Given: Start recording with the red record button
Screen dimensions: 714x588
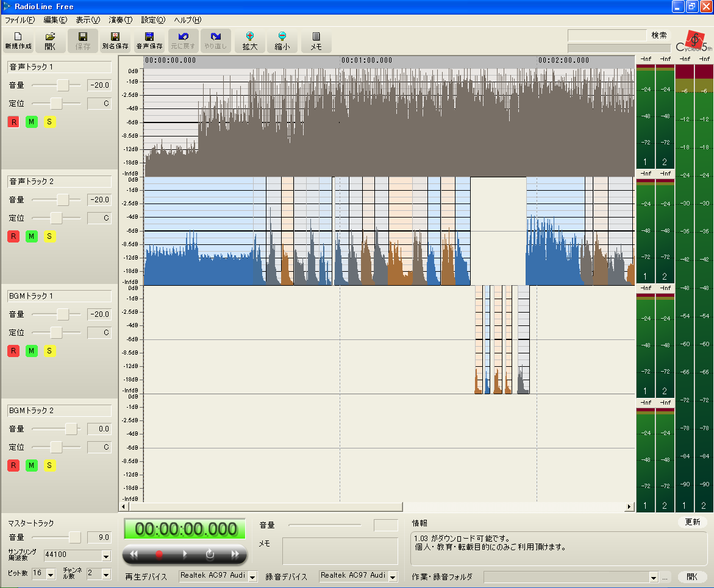Looking at the screenshot, I should (x=159, y=554).
